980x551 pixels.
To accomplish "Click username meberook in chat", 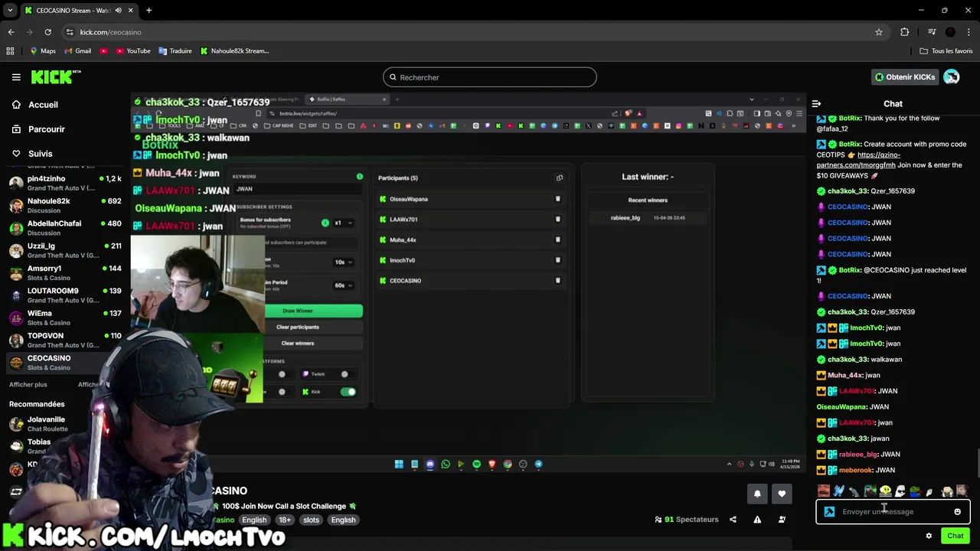I will coord(856,470).
